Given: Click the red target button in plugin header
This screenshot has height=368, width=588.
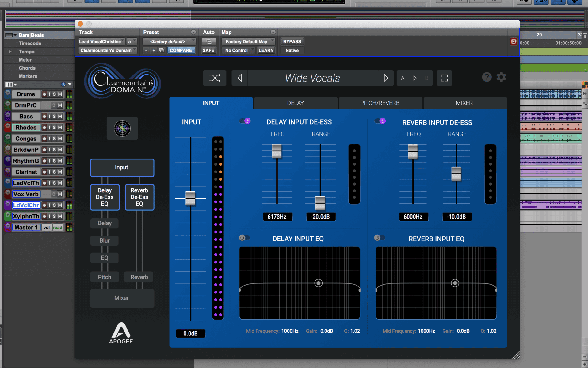Looking at the screenshot, I should tap(514, 41).
